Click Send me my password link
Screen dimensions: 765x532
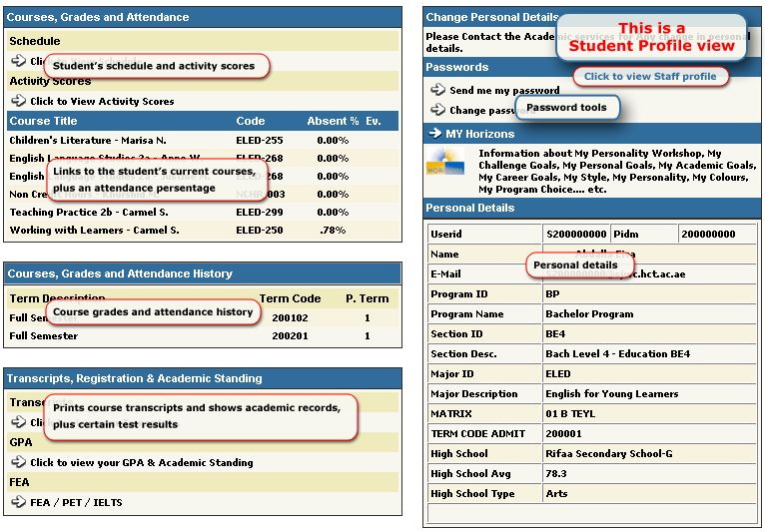click(x=504, y=90)
